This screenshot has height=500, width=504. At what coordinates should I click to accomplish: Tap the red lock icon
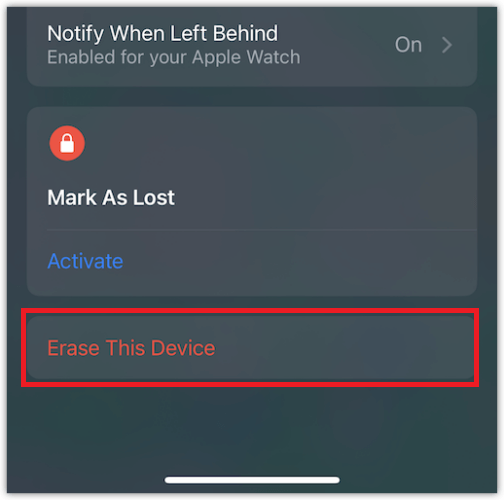pos(67,143)
